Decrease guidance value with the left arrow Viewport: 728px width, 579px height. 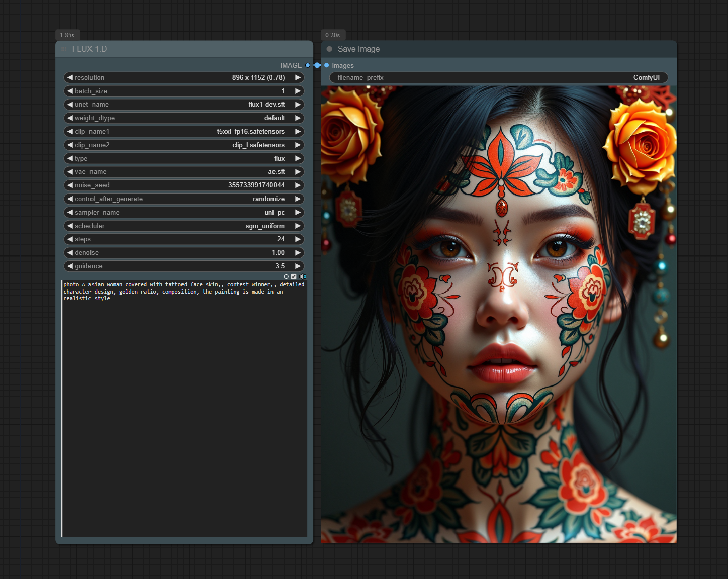[x=70, y=266]
